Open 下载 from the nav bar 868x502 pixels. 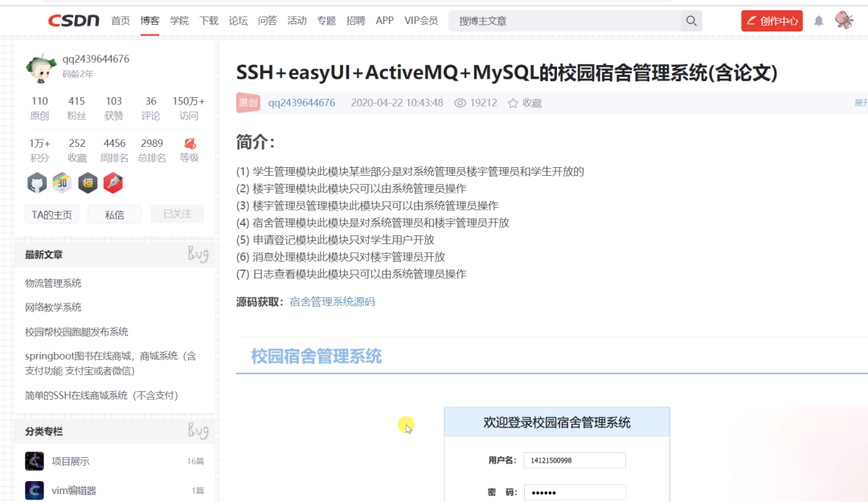209,20
